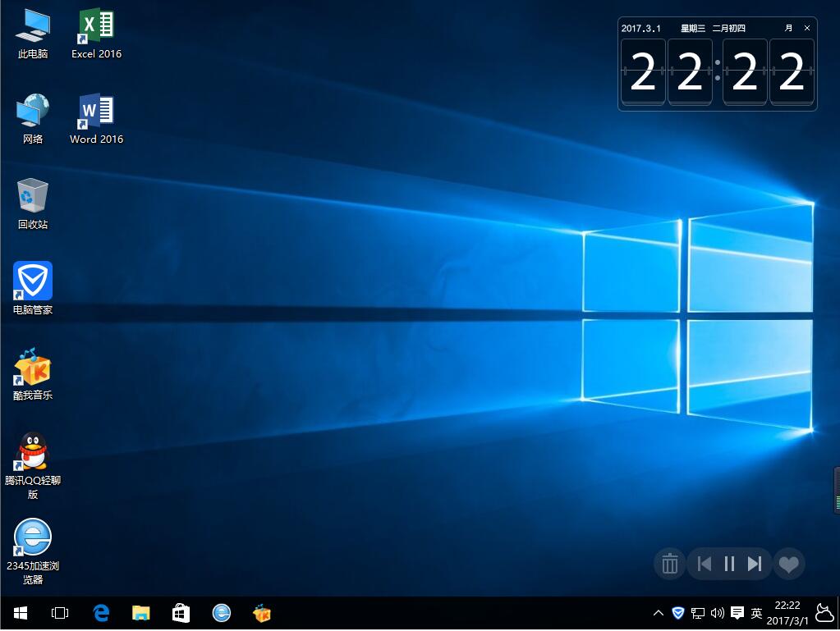Open the volume tray icon
Image resolution: width=840 pixels, height=631 pixels.
coord(718,613)
